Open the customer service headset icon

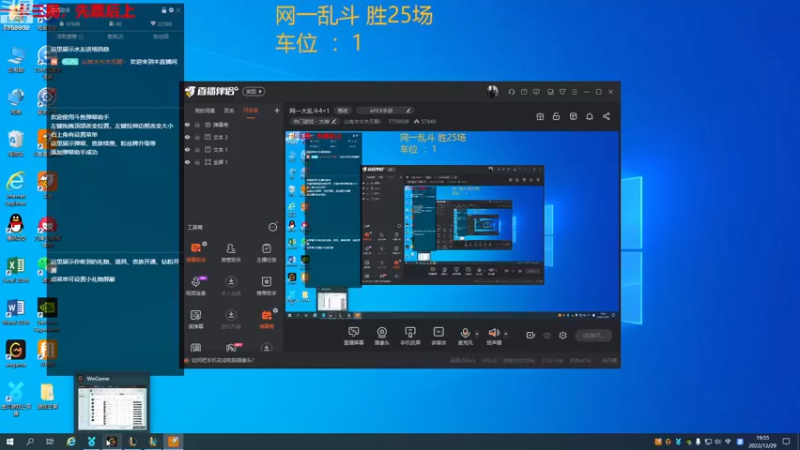(x=511, y=92)
